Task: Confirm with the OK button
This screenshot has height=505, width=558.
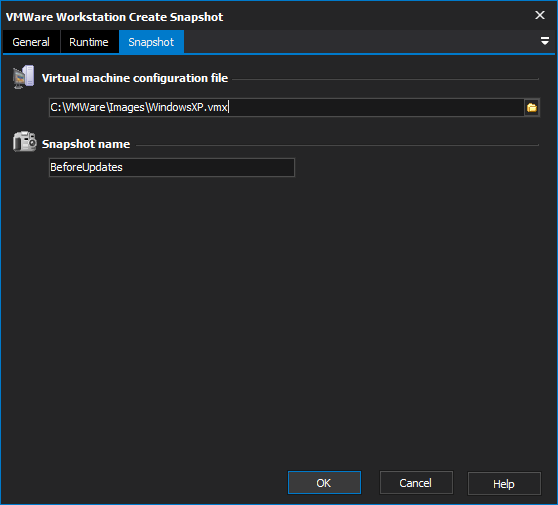Action: pos(324,483)
